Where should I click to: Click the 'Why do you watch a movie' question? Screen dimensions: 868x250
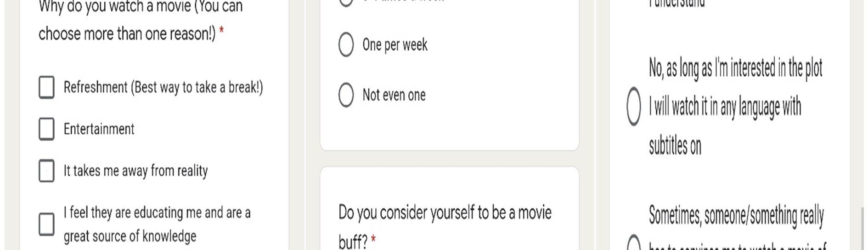(x=141, y=20)
